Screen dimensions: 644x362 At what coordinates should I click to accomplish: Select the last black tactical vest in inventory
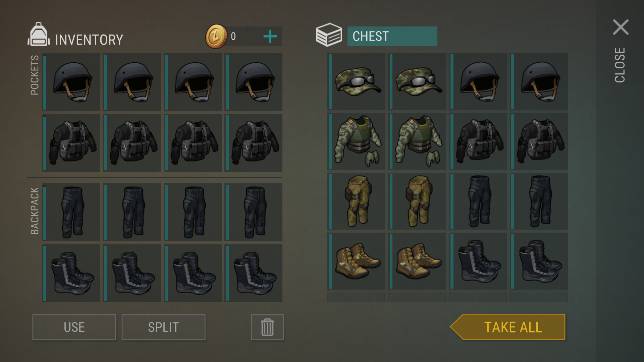(253, 143)
